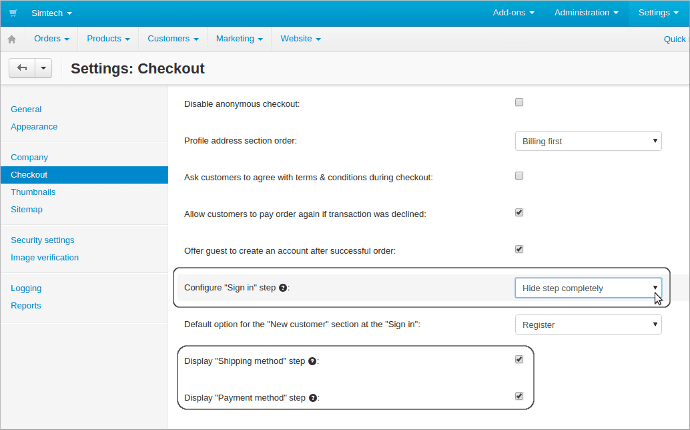Uncheck Display "Shipping method" step checkbox
The width and height of the screenshot is (690, 430).
tap(518, 360)
